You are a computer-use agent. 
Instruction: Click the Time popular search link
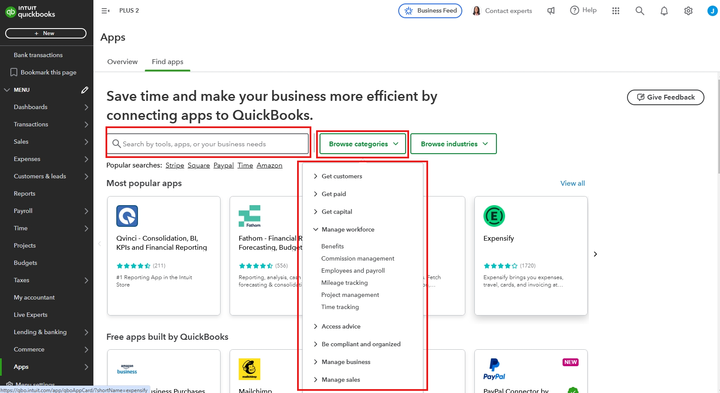[245, 165]
